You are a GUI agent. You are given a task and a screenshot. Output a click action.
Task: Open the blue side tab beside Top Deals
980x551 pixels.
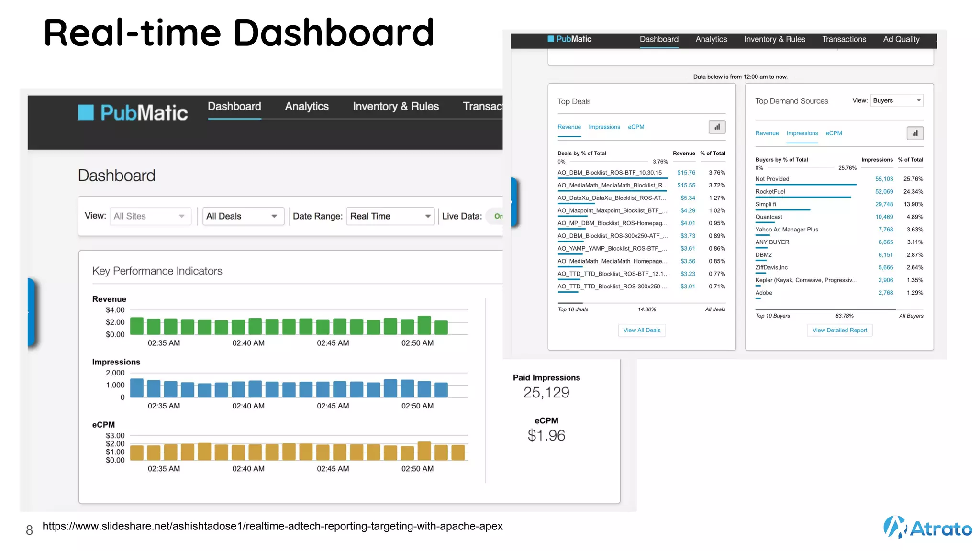514,202
